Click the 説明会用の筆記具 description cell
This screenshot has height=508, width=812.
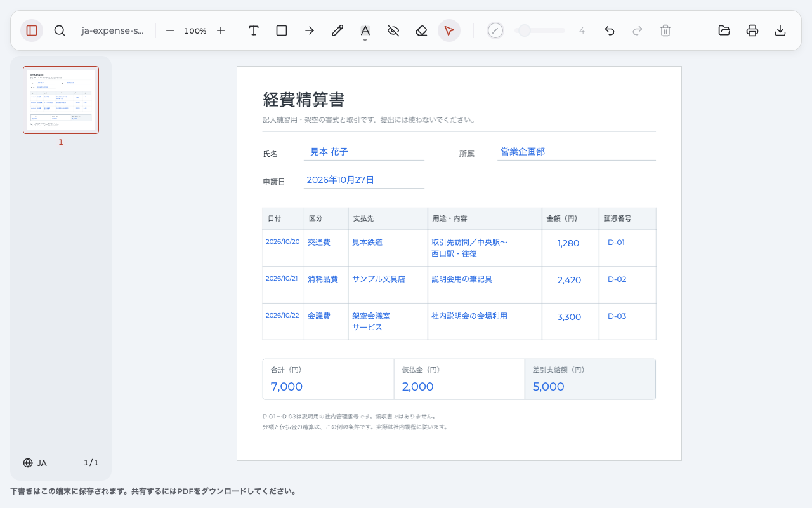[x=485, y=284]
